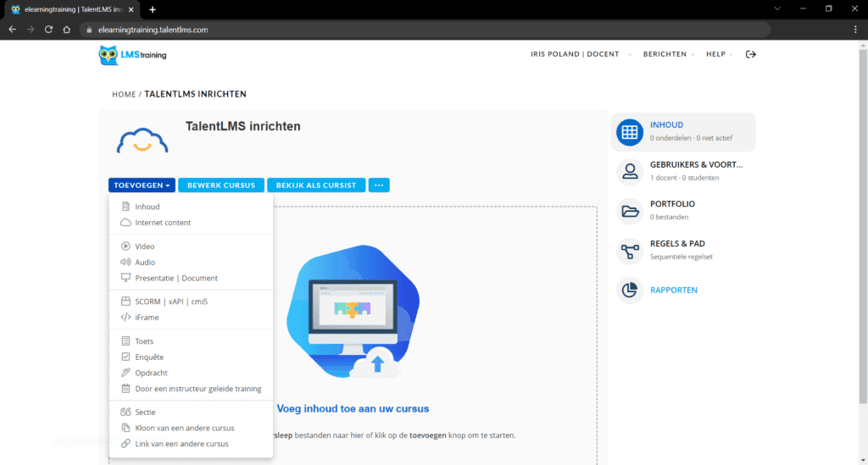Go back with browser back arrow
The height and width of the screenshot is (465, 868).
(x=12, y=30)
